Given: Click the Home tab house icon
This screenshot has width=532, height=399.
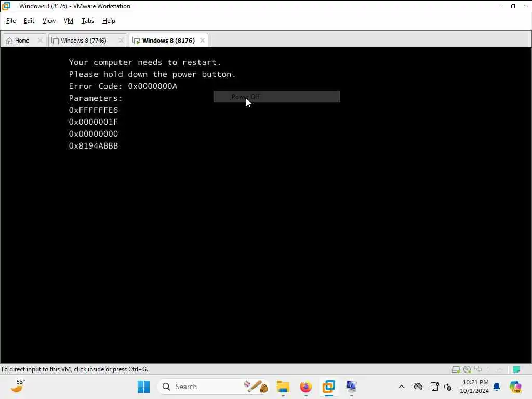Looking at the screenshot, I should (x=9, y=41).
